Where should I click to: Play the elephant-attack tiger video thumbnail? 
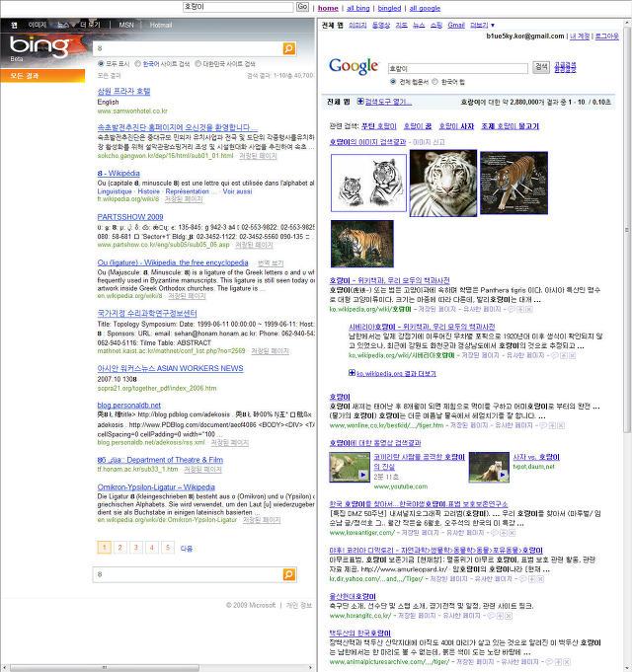pyautogui.click(x=350, y=467)
